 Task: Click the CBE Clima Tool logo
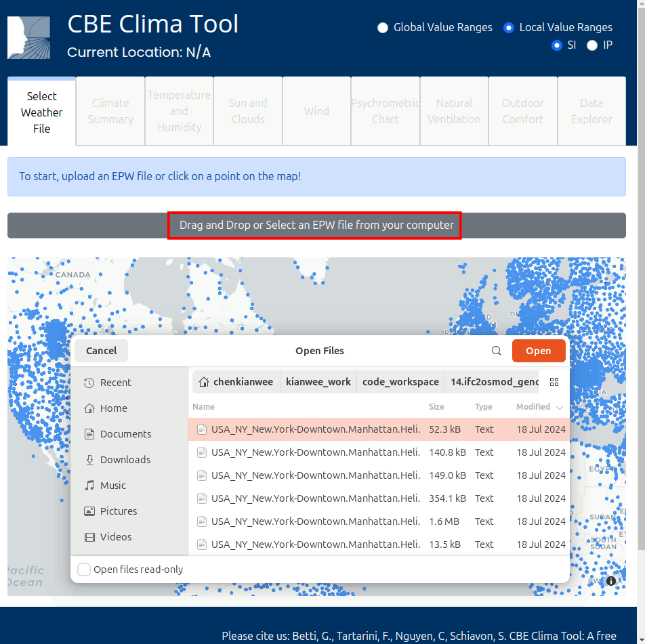pyautogui.click(x=28, y=38)
